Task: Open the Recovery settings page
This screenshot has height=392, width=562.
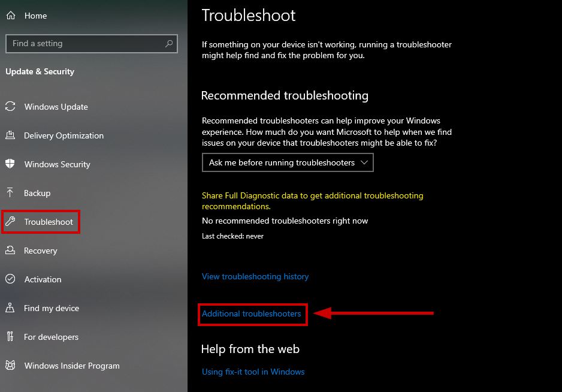Action: point(41,251)
